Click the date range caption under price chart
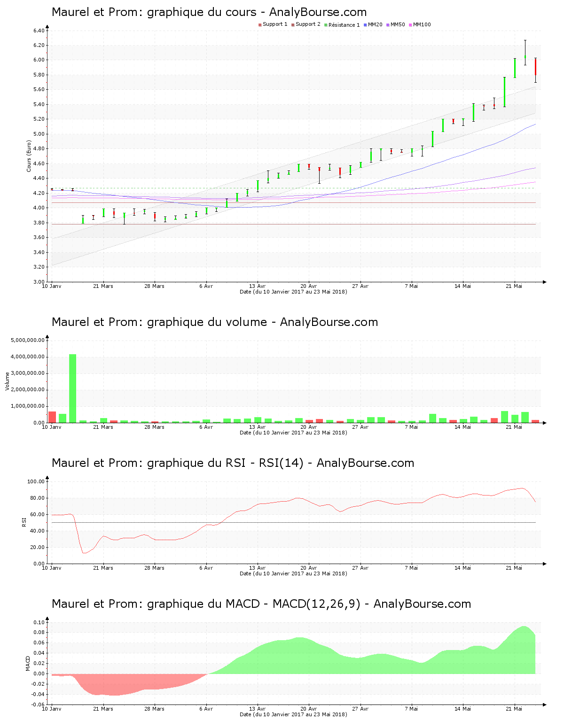This screenshot has width=564, height=728. 293,292
